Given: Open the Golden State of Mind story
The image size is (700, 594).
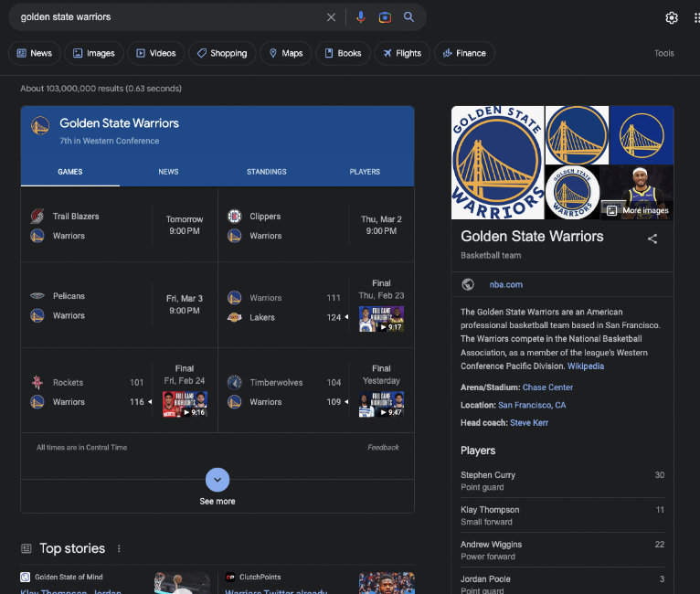Looking at the screenshot, I should 115,583.
